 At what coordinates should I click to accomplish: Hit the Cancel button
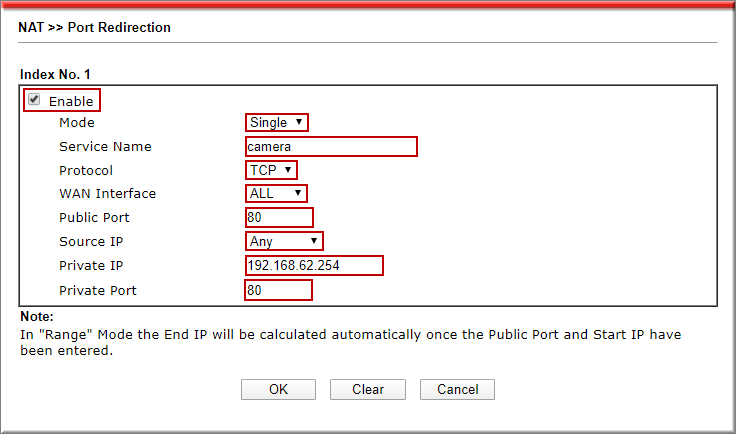pyautogui.click(x=457, y=390)
